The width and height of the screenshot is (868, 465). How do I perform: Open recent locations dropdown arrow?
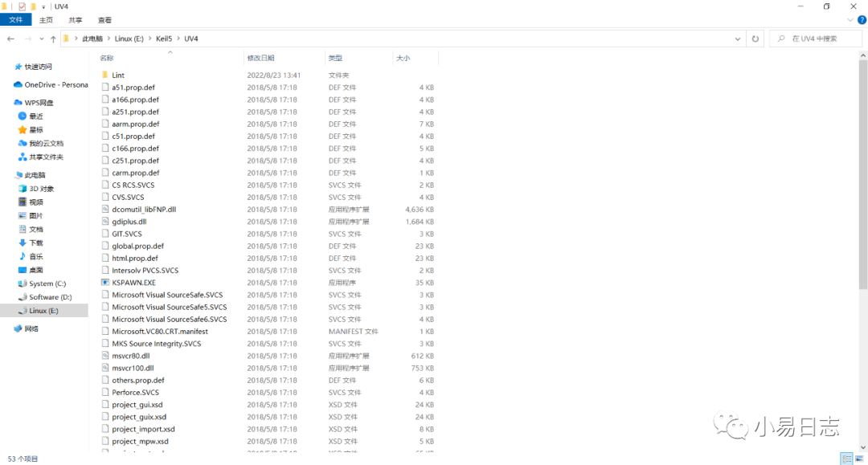42,39
